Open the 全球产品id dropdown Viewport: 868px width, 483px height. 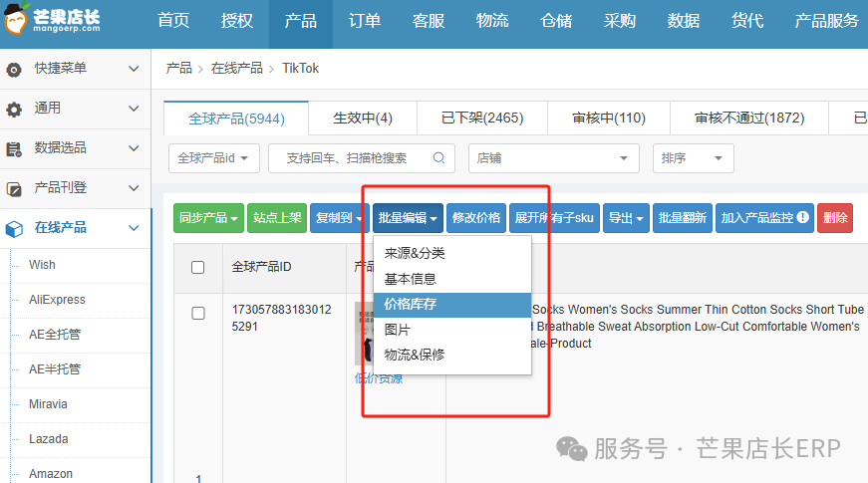(x=213, y=158)
